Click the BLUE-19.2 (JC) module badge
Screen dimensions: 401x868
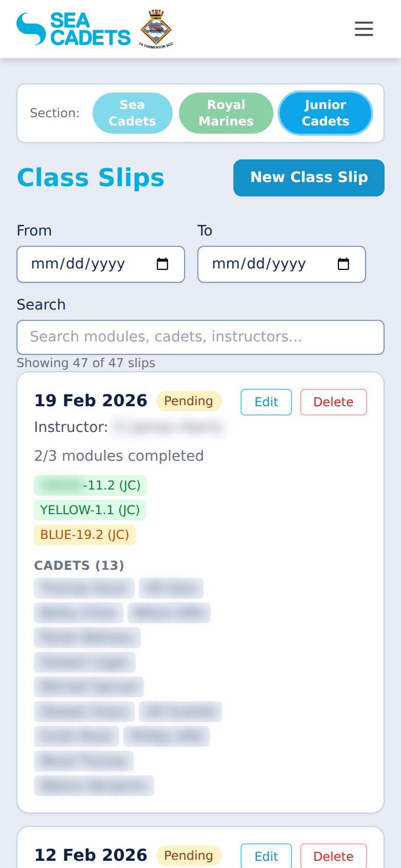[84, 534]
